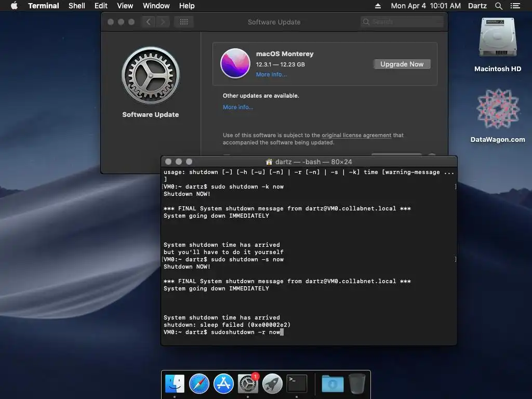Click the sudo shutdown -k now line

[x=223, y=187]
